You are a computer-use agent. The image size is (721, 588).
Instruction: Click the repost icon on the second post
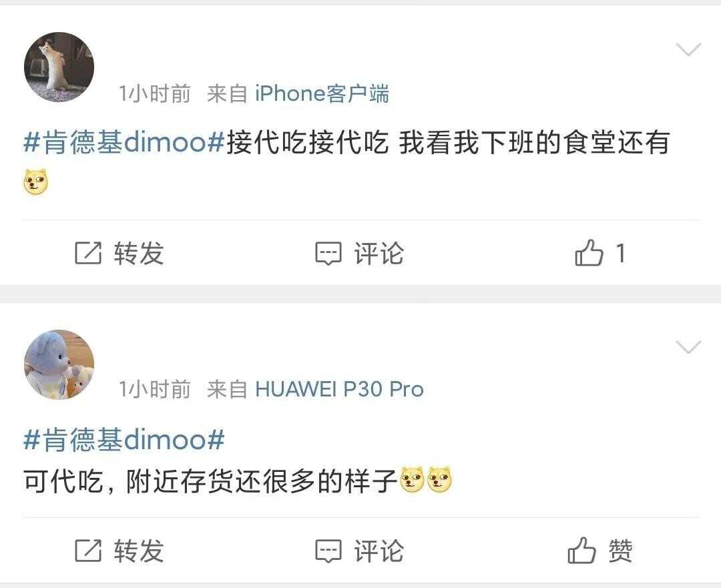point(88,551)
